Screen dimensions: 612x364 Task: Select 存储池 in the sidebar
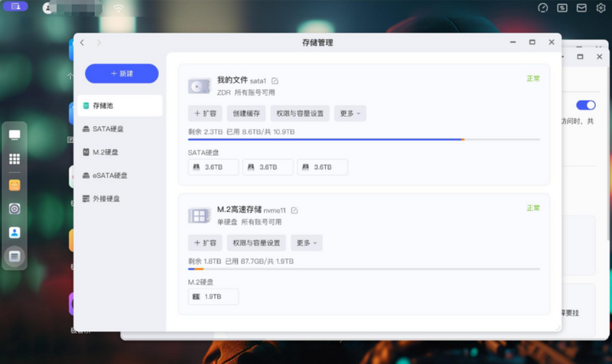(x=120, y=106)
